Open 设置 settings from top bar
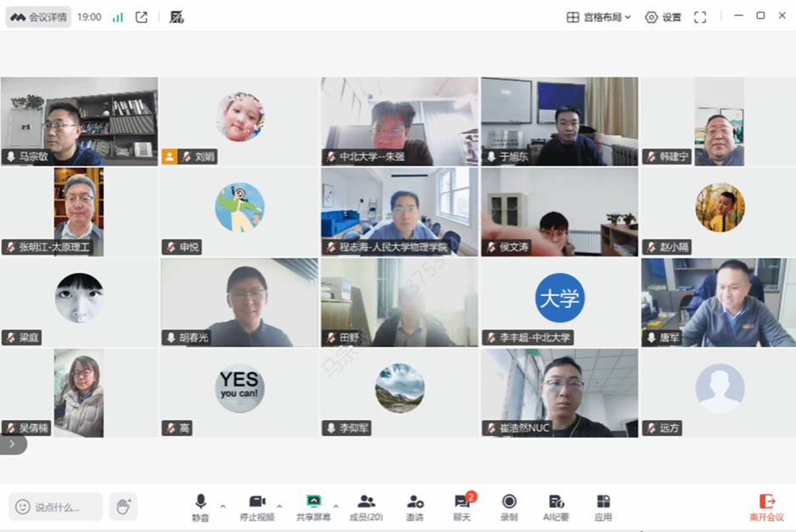Image resolution: width=796 pixels, height=532 pixels. click(x=663, y=17)
